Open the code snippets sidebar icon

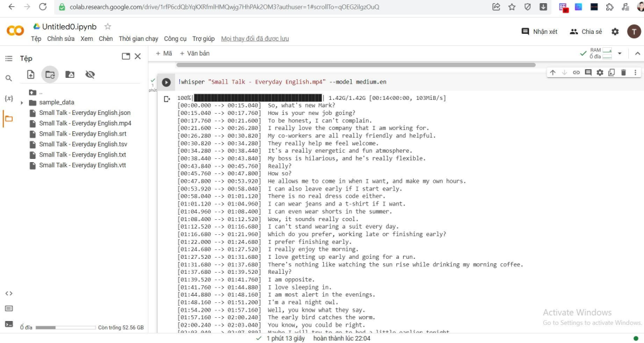point(9,293)
